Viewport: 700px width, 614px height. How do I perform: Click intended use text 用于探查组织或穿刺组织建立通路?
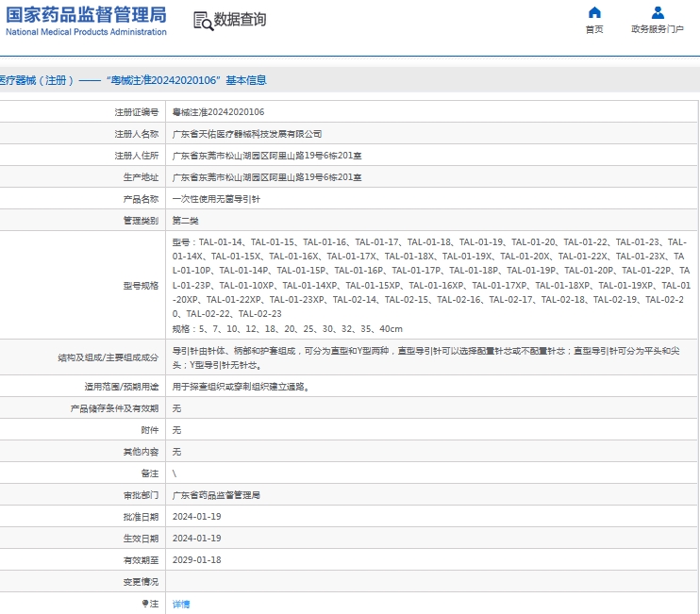[x=242, y=387]
